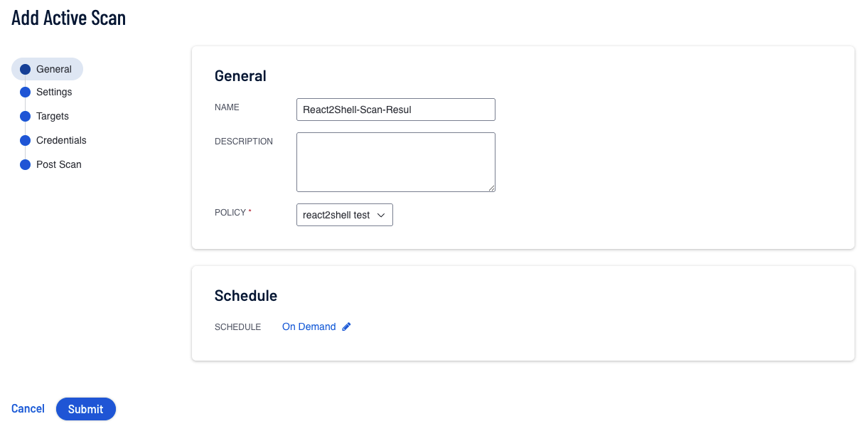Click the bullet marker for Credentials
Viewport: 868px width, 441px height.
tap(26, 141)
